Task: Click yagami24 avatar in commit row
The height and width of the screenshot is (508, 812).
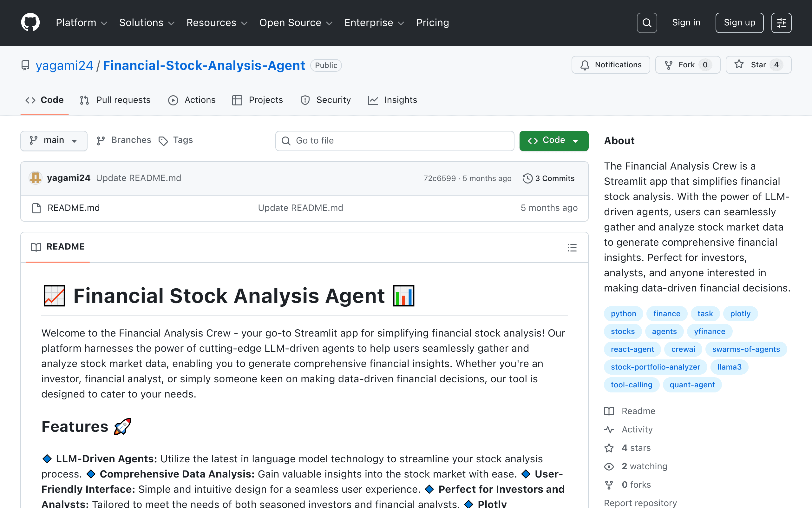Action: pos(35,178)
